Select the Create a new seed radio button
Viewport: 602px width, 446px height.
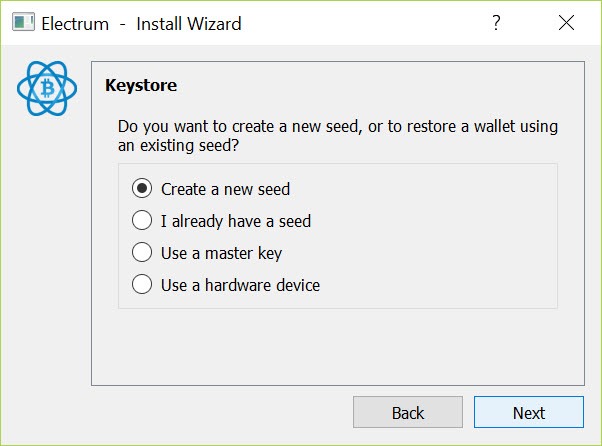click(x=142, y=188)
